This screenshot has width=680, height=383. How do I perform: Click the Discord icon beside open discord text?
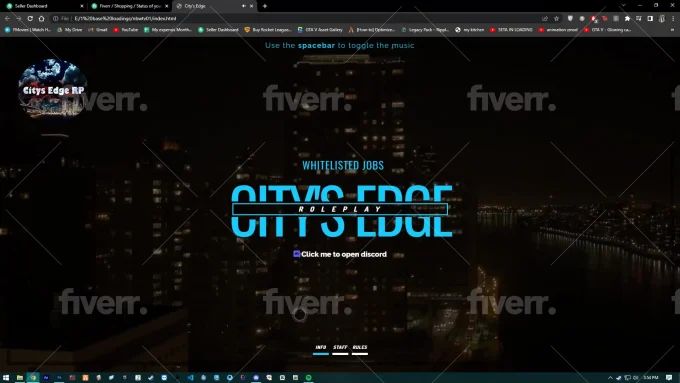pyautogui.click(x=297, y=254)
